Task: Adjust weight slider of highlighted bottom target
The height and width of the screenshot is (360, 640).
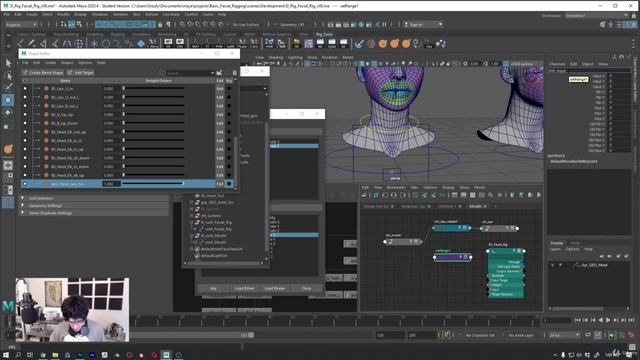Action: click(x=153, y=184)
